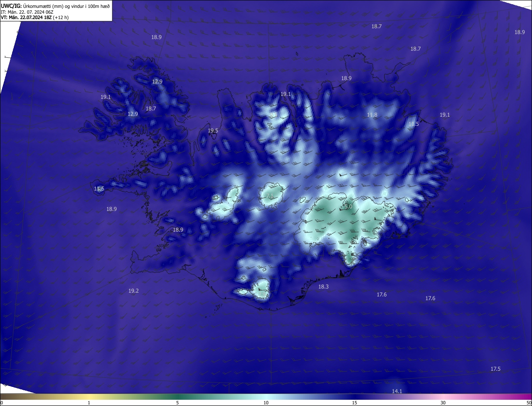Click the 17.5 value near the bottom-right edge

(495, 369)
